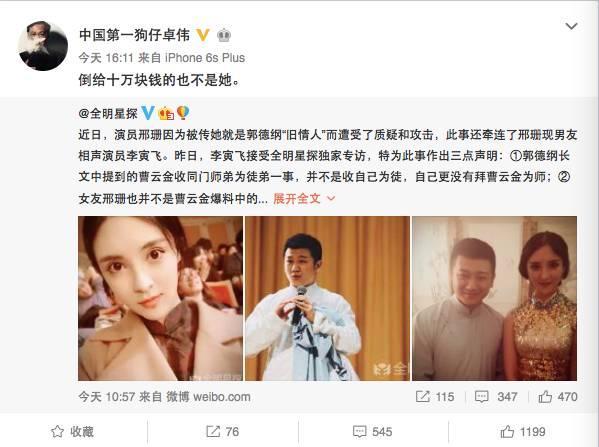Click the gift box badge next to 全明星探
Image resolution: width=599 pixels, height=447 pixels.
tap(166, 113)
